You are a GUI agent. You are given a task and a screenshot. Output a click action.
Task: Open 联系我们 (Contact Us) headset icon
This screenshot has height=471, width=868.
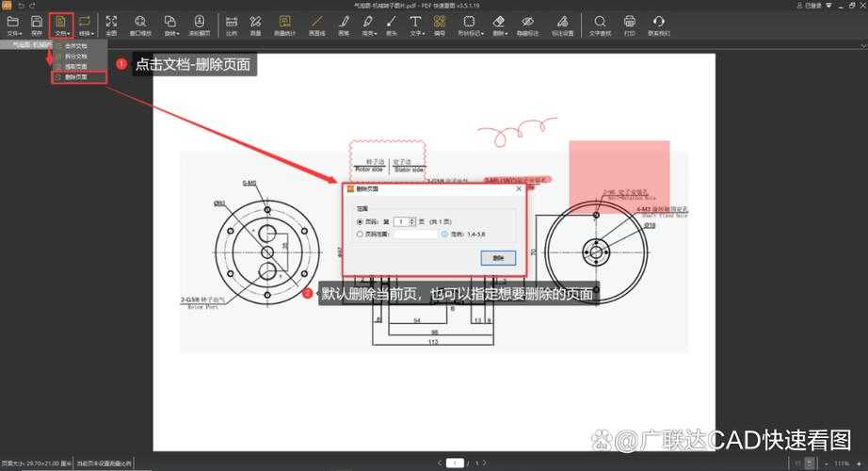(659, 24)
